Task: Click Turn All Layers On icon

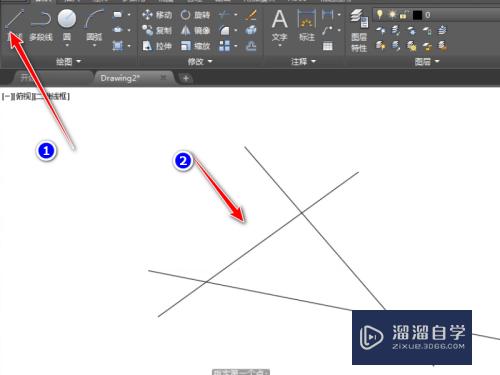Action: click(x=380, y=45)
